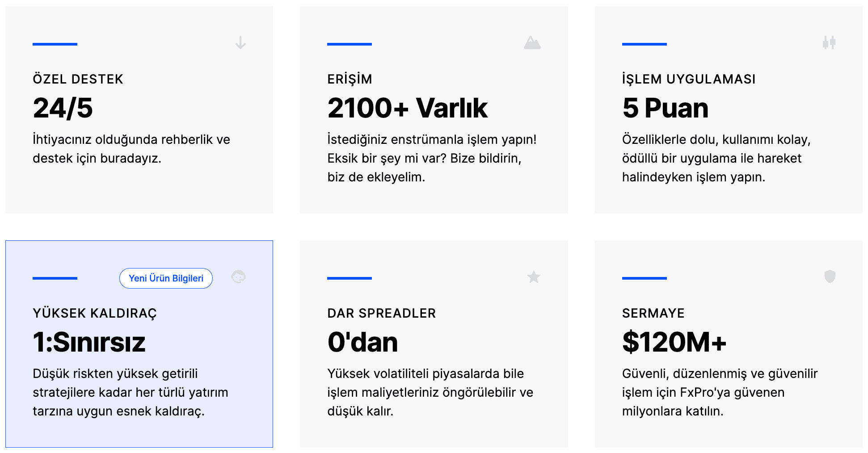The width and height of the screenshot is (868, 453).
Task: Click the shield icon in Sermaye card
Action: [x=830, y=277]
